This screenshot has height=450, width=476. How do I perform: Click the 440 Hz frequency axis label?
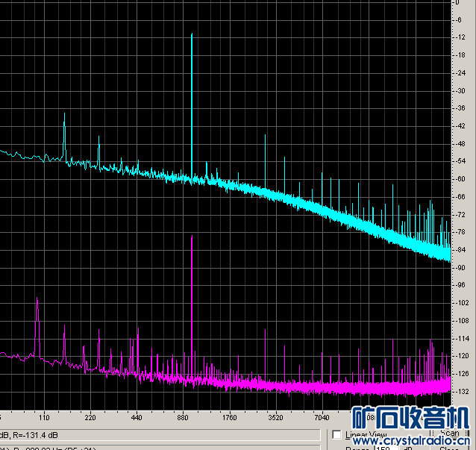pyautogui.click(x=137, y=417)
